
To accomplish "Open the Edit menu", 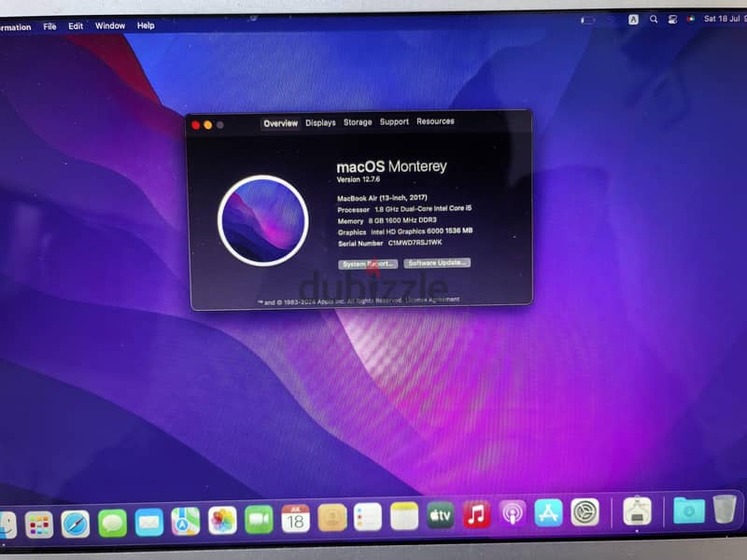I will tap(76, 26).
